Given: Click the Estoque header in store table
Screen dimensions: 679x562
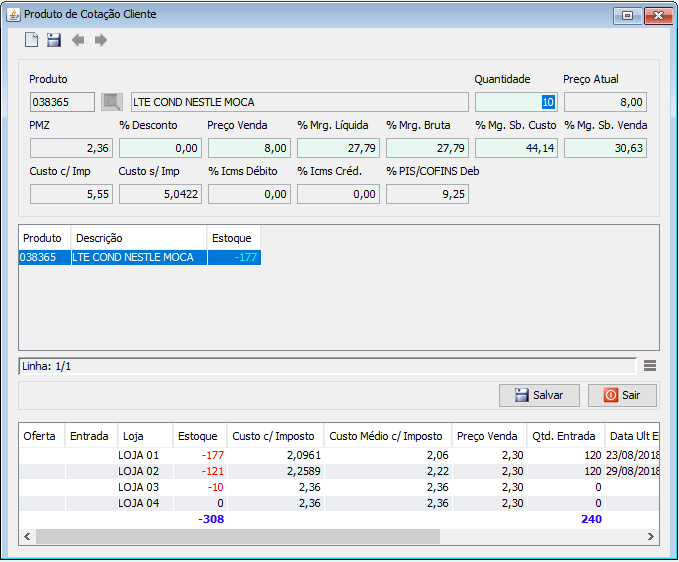Looking at the screenshot, I should (x=200, y=436).
